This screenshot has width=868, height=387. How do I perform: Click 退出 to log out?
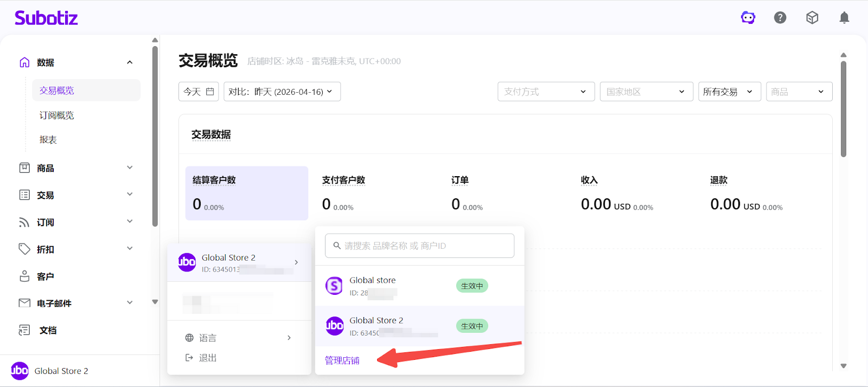[x=207, y=358]
